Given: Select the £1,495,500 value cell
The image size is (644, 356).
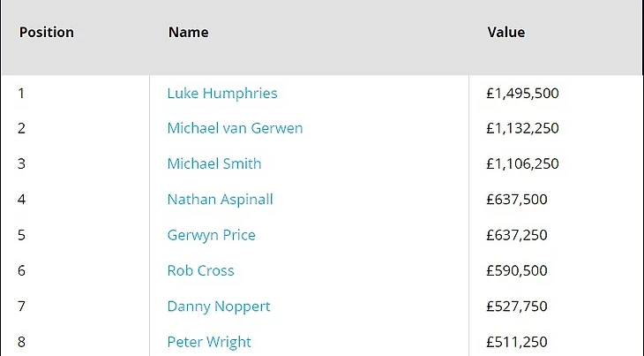Looking at the screenshot, I should tap(522, 94).
